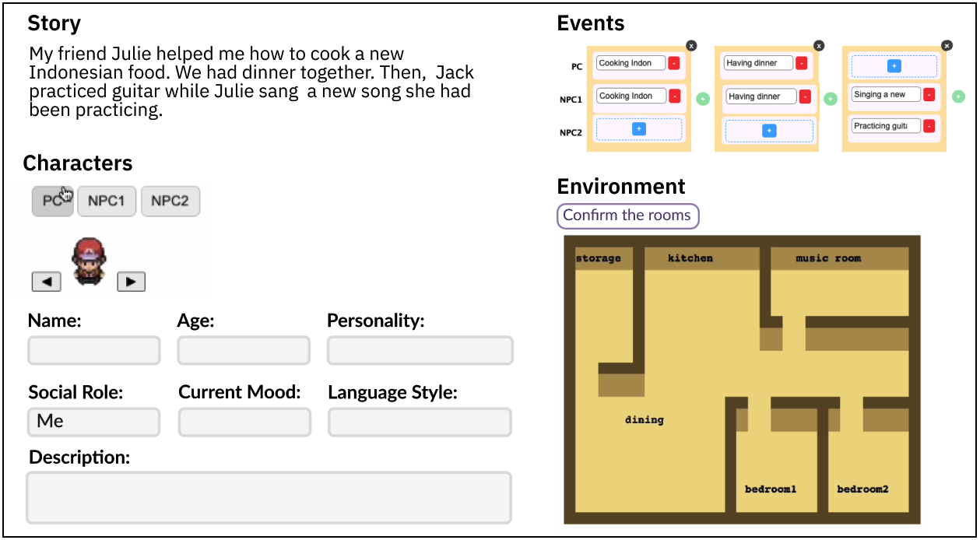Show the previous character sprite
980x540 pixels.
pos(46,282)
